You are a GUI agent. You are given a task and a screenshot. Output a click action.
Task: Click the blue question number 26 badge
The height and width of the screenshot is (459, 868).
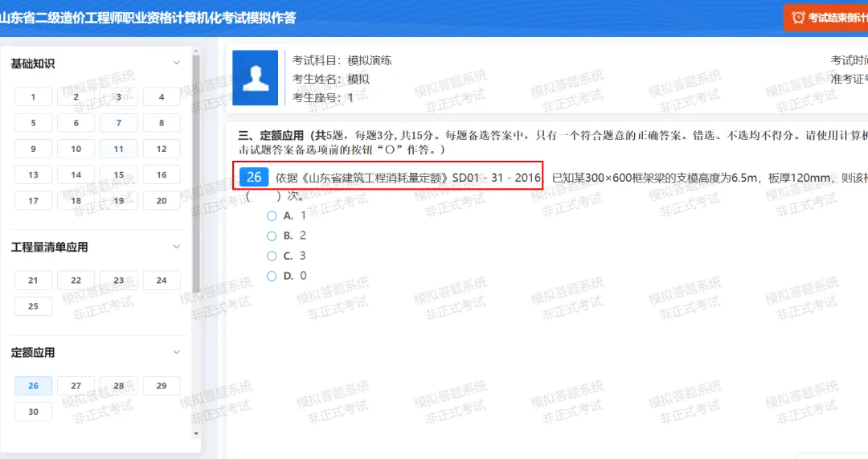[x=254, y=177]
